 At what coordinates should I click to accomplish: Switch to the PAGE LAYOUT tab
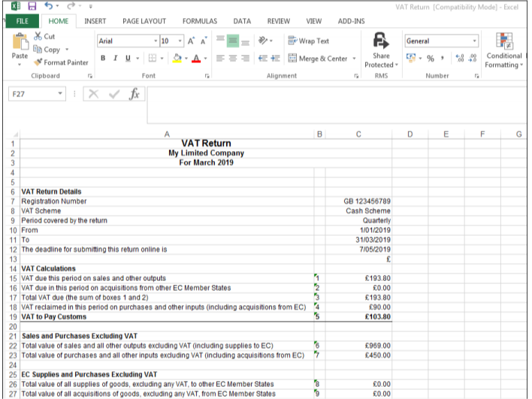[x=144, y=21]
